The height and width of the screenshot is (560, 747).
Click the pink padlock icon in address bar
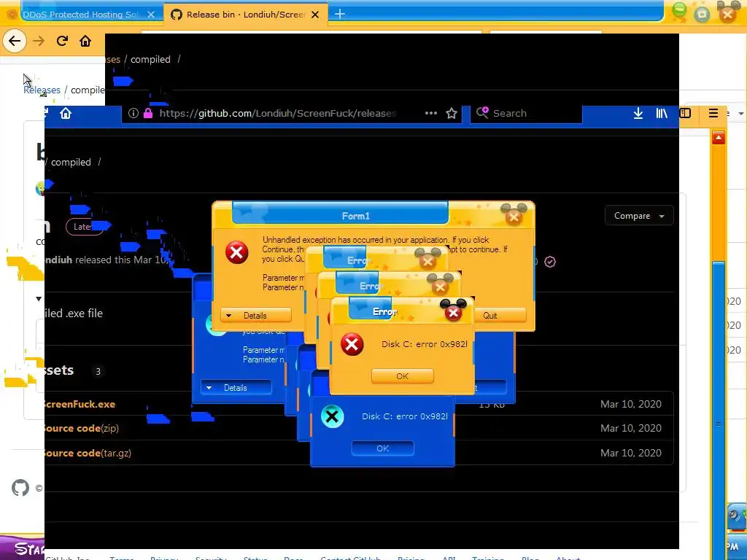[x=147, y=113]
